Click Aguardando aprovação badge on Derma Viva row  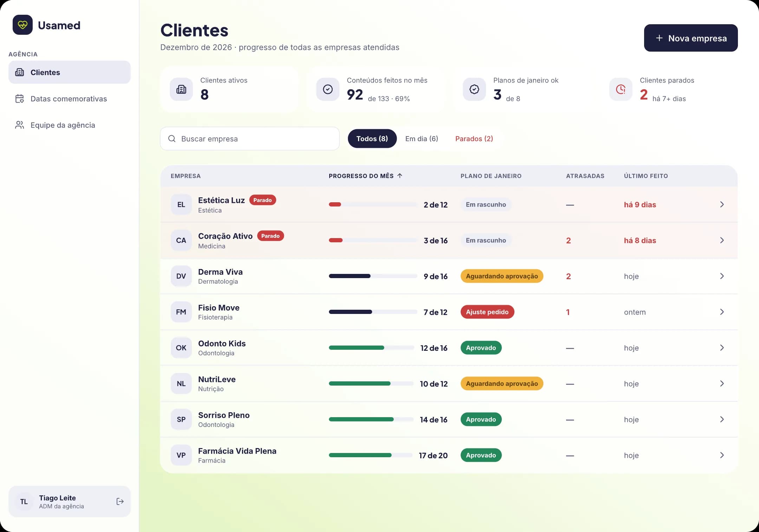(502, 276)
